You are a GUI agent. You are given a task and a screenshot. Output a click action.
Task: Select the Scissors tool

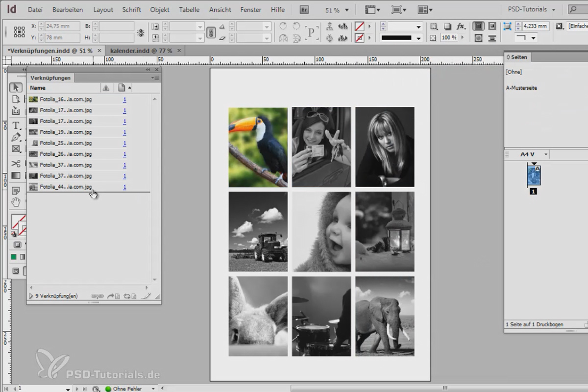16,164
